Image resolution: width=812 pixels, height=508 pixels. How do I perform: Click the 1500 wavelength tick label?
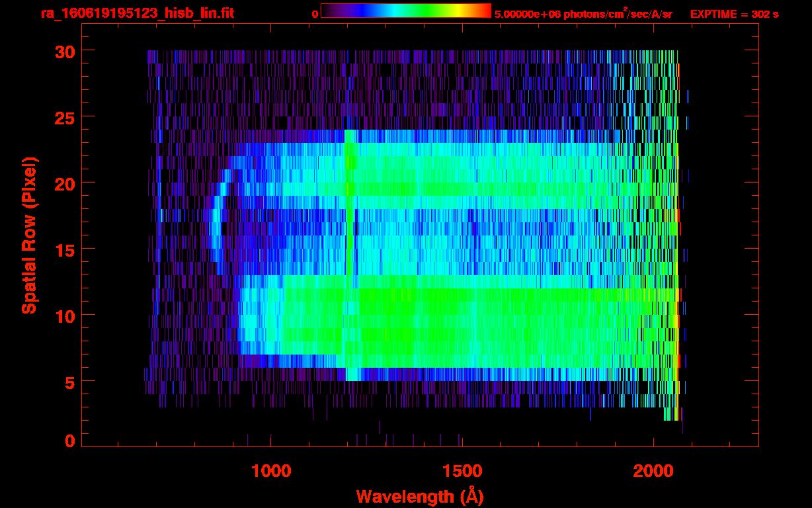pyautogui.click(x=462, y=470)
